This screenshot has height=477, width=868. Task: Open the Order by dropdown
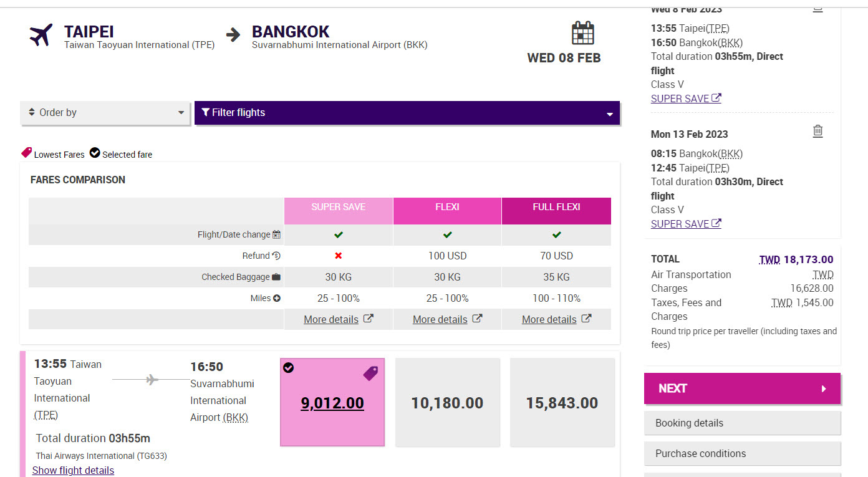pos(105,113)
